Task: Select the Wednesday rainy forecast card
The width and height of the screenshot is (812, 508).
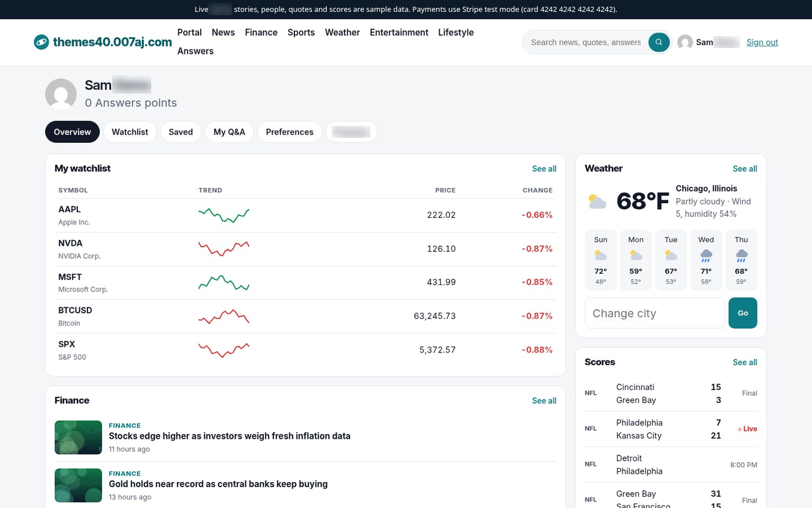Action: tap(706, 260)
